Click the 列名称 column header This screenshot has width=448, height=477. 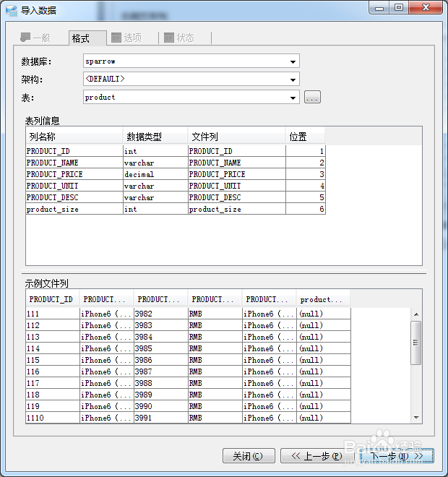pyautogui.click(x=74, y=137)
